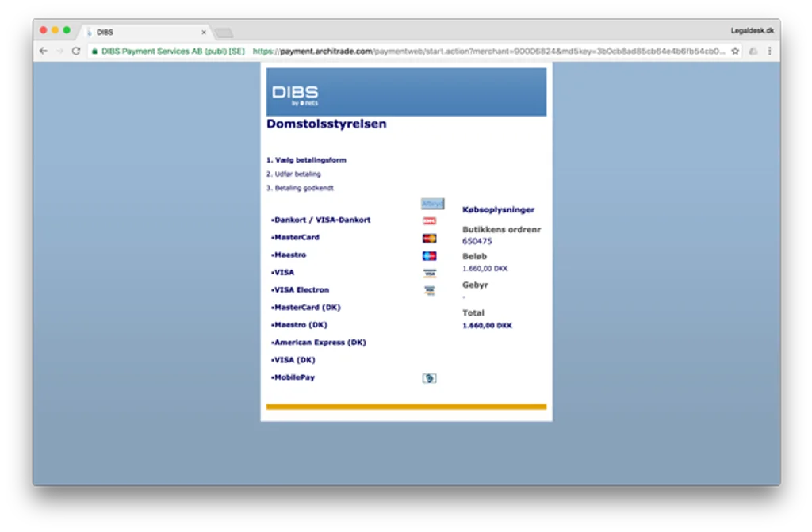
Task: Select MobilePay payment option text
Action: coord(293,377)
